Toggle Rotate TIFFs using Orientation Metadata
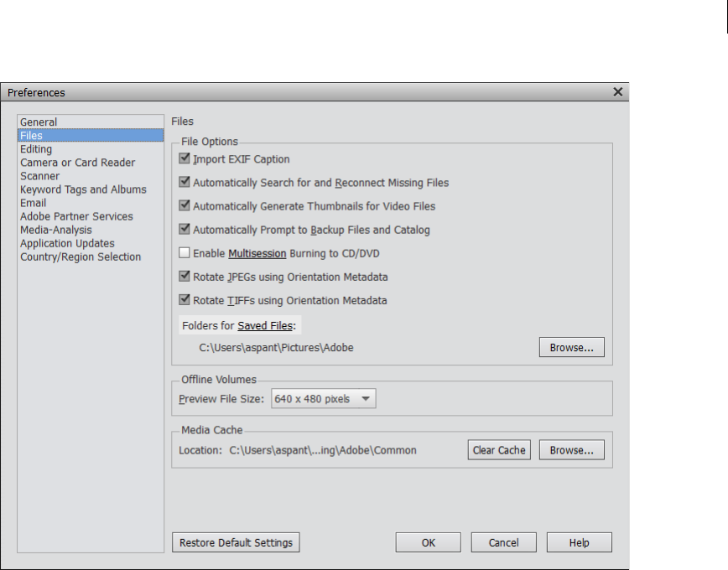 click(x=185, y=300)
